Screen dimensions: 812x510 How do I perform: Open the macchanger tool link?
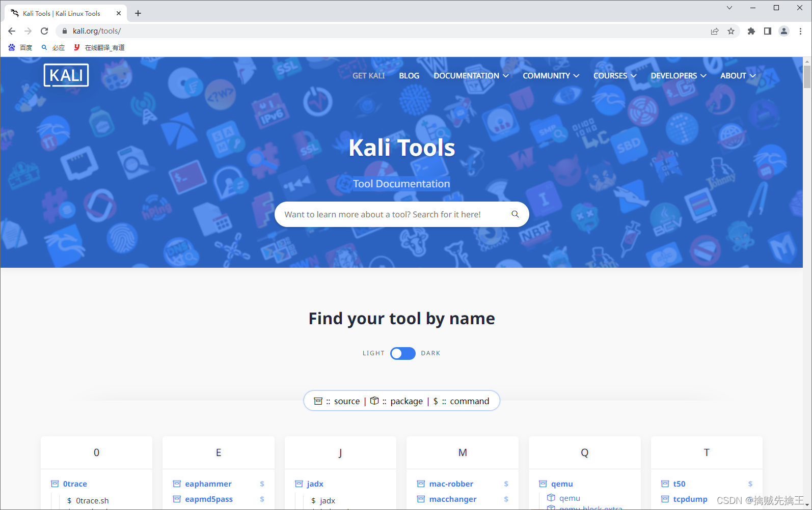coord(453,499)
